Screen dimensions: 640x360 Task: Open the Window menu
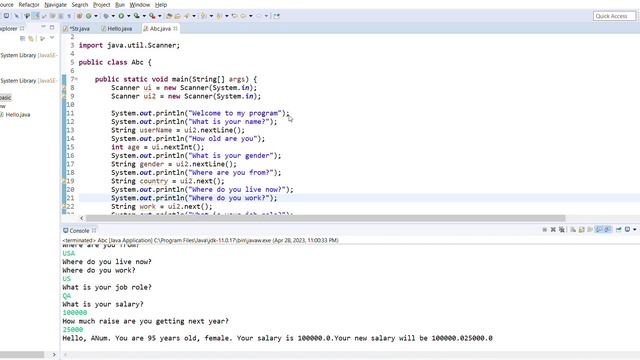pyautogui.click(x=140, y=4)
